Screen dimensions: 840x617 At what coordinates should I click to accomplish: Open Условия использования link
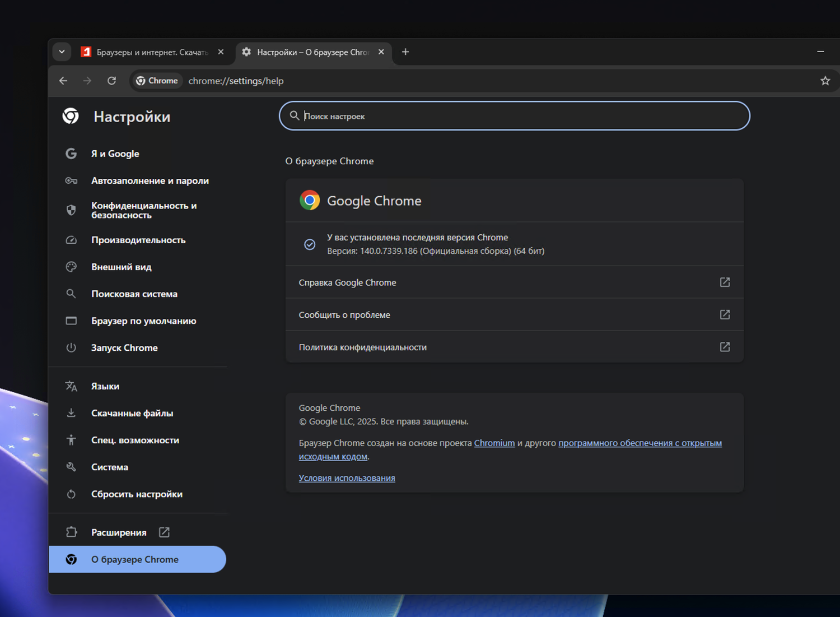coord(347,478)
